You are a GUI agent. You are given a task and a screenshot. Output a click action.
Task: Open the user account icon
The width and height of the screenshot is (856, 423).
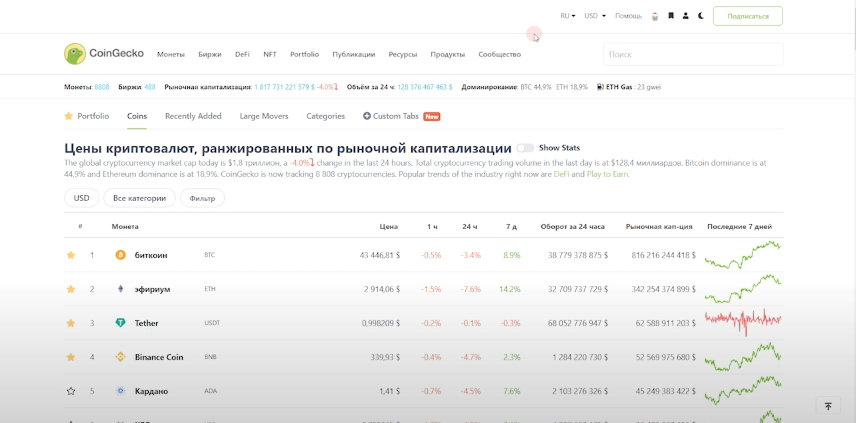tap(685, 16)
